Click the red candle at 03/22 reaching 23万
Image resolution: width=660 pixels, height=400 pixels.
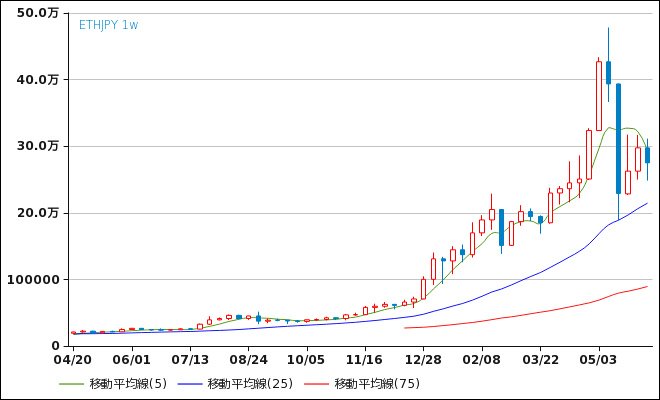tap(550, 208)
